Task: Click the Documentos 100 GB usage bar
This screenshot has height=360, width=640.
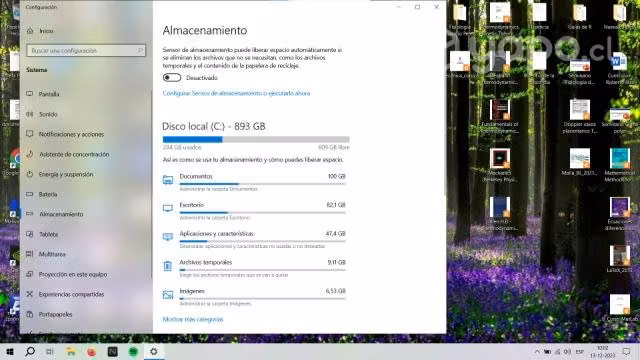Action: pyautogui.click(x=262, y=184)
